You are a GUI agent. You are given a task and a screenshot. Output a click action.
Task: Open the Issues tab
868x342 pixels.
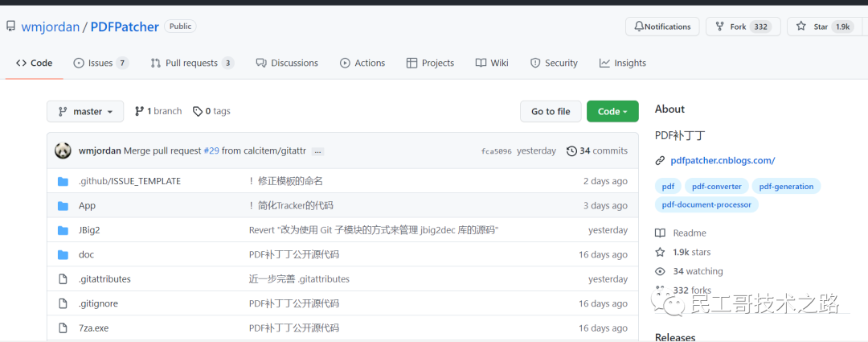(x=101, y=64)
